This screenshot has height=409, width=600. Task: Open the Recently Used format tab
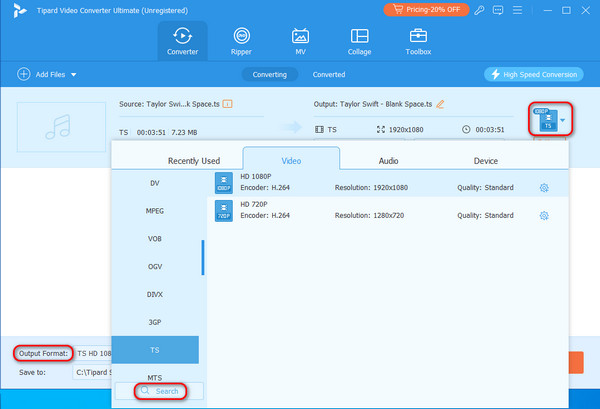(x=194, y=161)
